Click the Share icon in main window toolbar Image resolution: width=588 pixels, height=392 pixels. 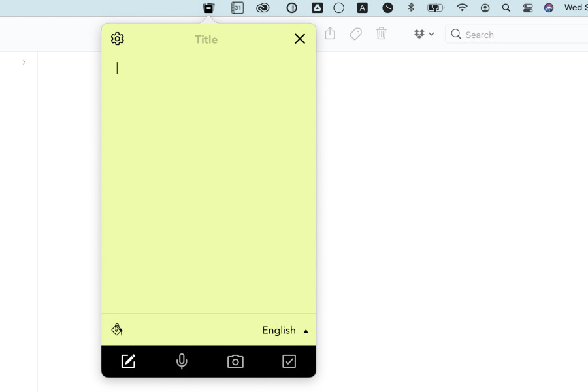[x=330, y=33]
